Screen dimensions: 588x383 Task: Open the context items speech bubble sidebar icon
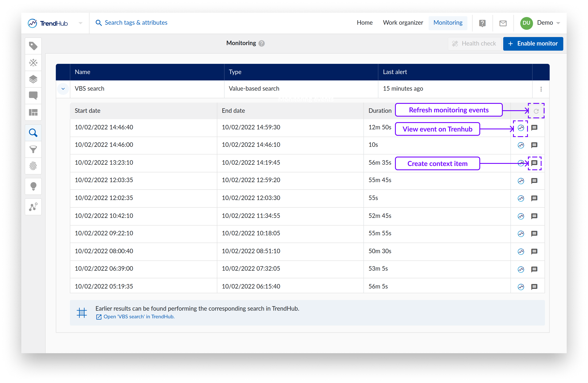[33, 96]
